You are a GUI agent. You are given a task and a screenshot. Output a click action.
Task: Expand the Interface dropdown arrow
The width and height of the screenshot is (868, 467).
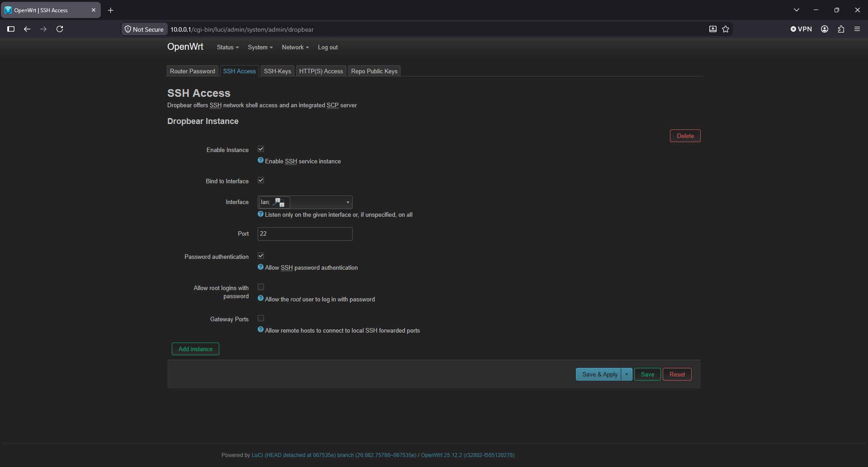[x=348, y=202]
